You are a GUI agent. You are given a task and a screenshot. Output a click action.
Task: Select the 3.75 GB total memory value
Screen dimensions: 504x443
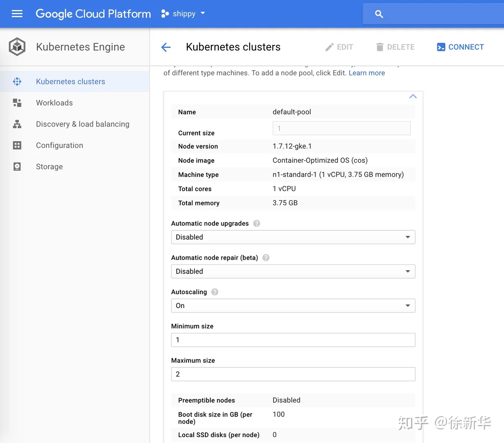[x=285, y=203]
